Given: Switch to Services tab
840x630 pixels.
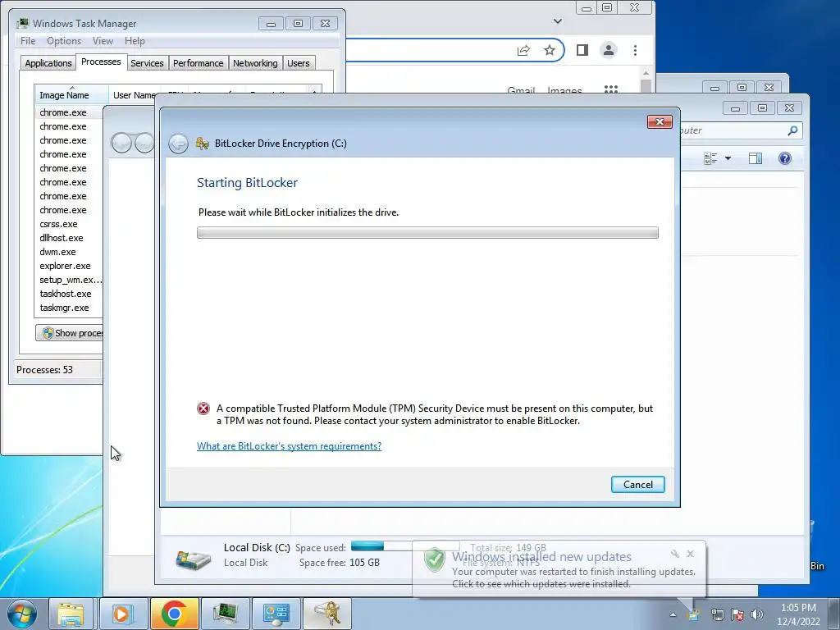Looking at the screenshot, I should click(147, 63).
